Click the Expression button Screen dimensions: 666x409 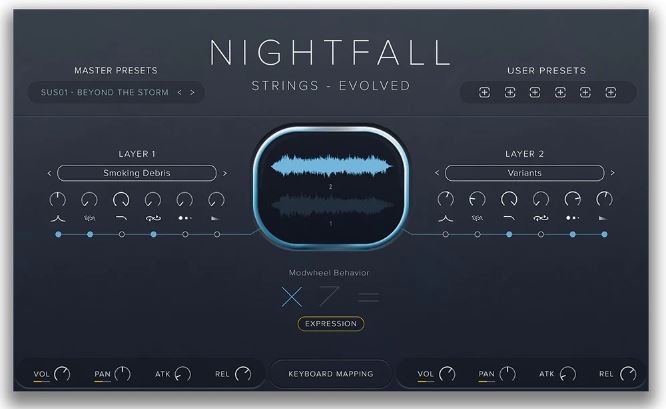click(331, 324)
